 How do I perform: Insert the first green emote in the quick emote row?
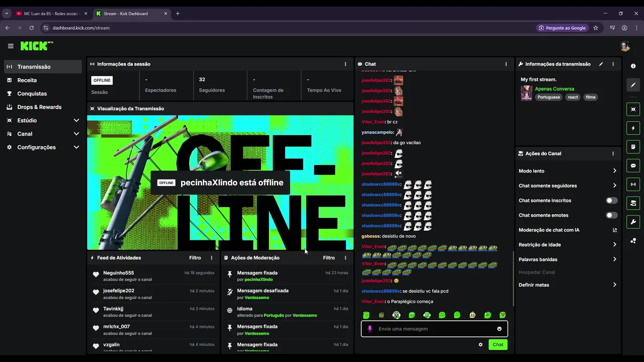pyautogui.click(x=366, y=315)
